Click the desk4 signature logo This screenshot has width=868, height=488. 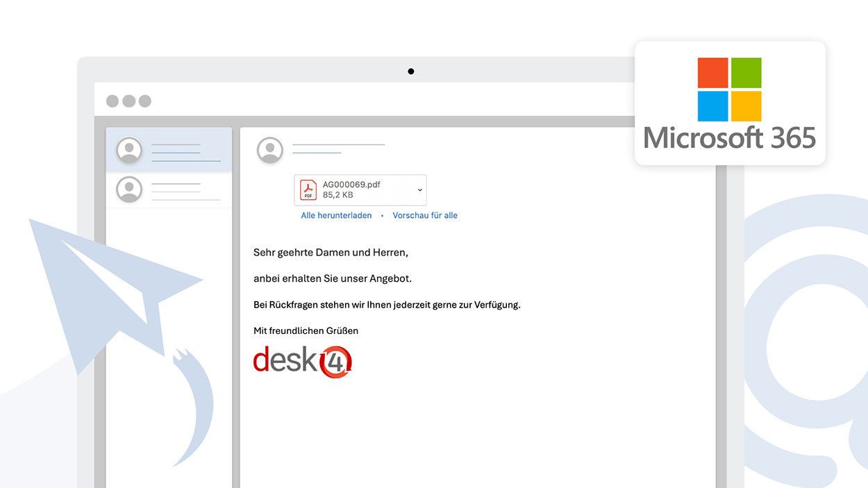point(303,361)
